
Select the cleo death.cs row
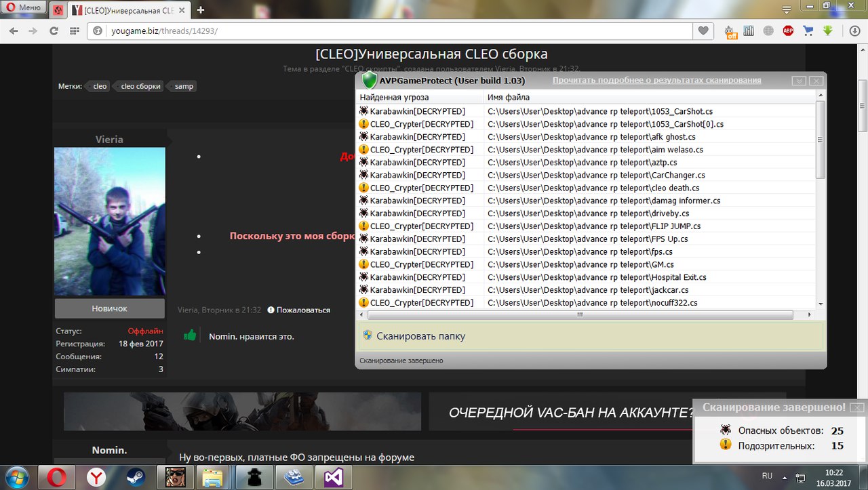coord(587,188)
